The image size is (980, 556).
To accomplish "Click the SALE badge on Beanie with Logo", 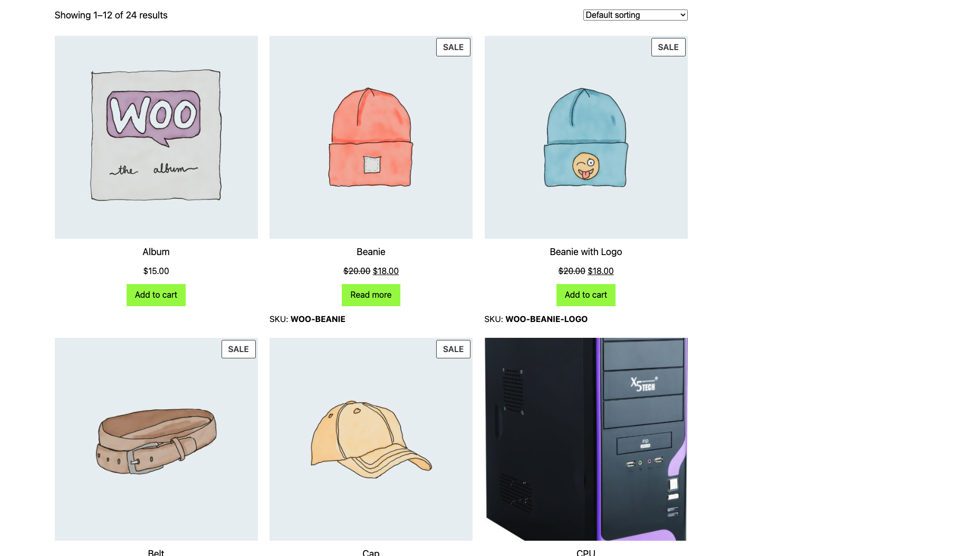I will pyautogui.click(x=668, y=47).
